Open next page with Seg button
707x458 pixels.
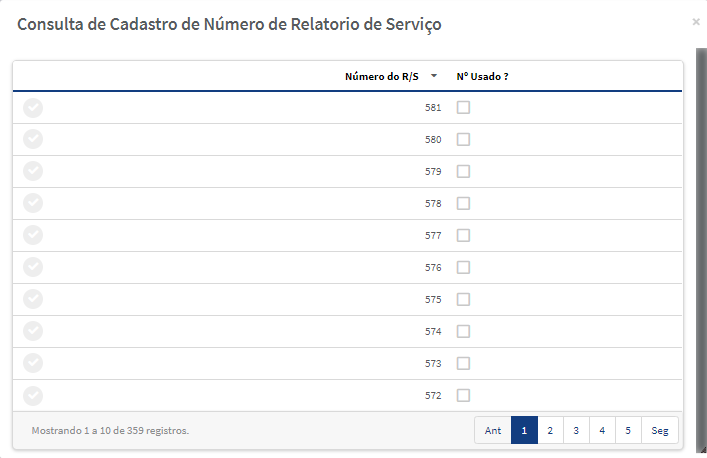[x=660, y=431]
